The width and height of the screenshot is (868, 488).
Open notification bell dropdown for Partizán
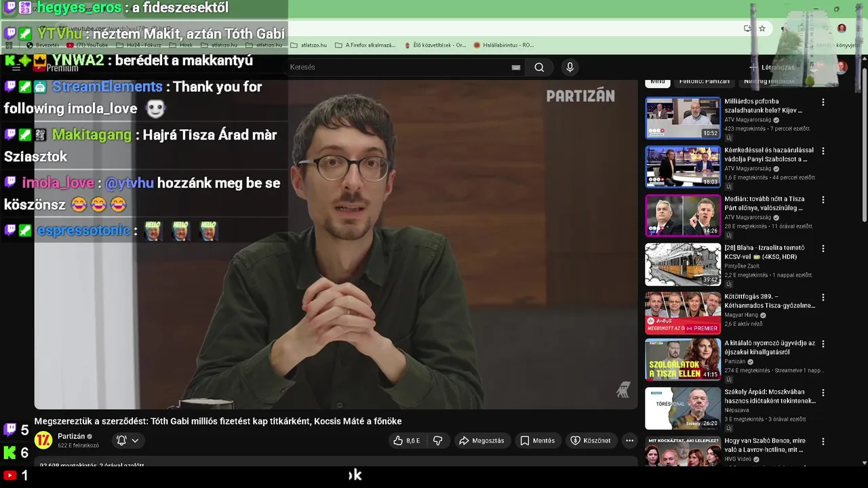127,441
